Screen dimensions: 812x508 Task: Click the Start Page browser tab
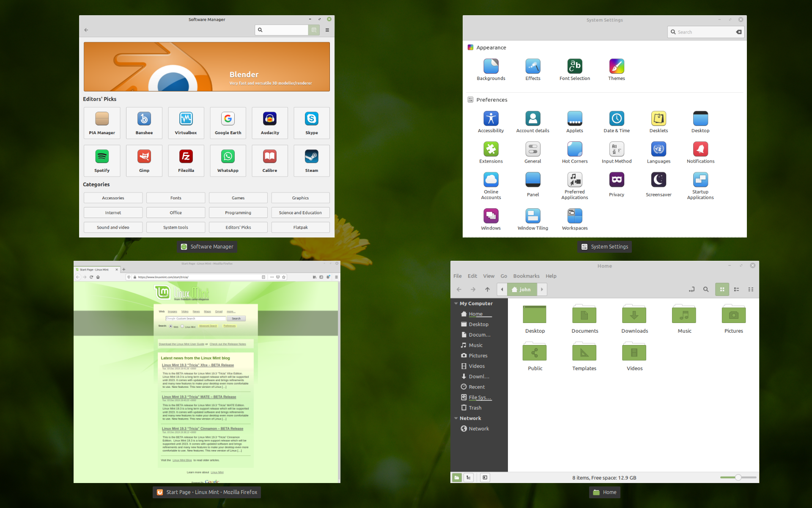point(94,269)
